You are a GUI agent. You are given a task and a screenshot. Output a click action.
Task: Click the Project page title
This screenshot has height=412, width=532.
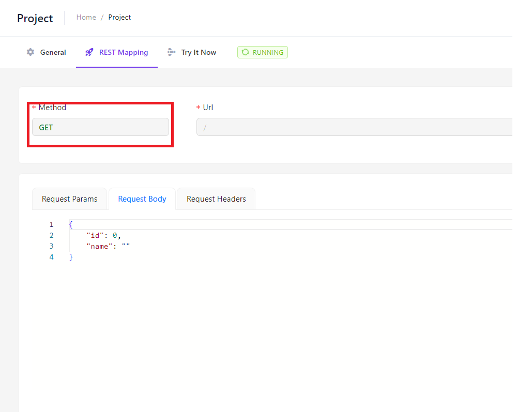pos(35,18)
